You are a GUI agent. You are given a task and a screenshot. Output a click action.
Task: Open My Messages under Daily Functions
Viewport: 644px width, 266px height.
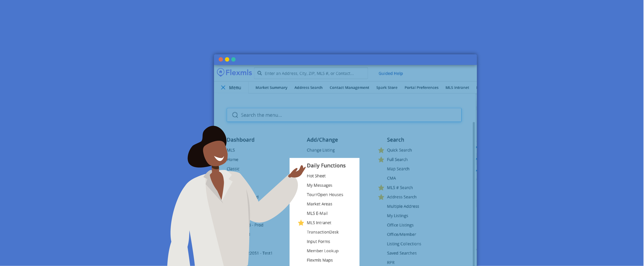point(319,185)
